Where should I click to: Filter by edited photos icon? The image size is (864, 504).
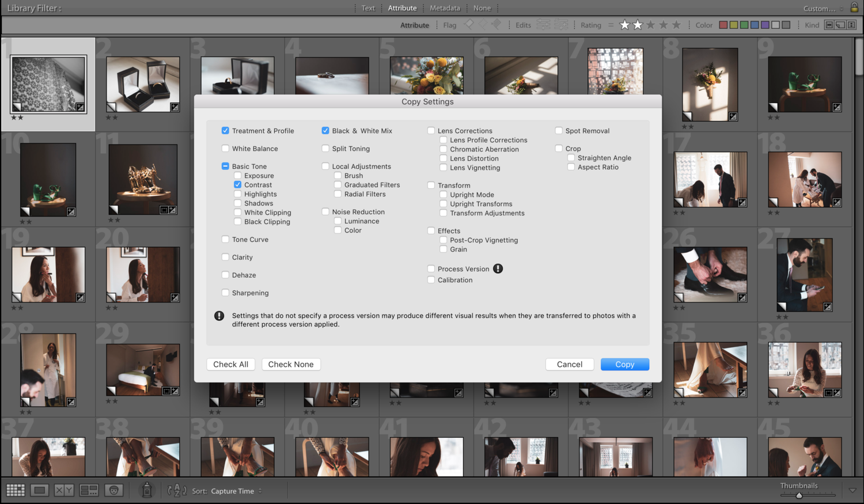click(543, 24)
